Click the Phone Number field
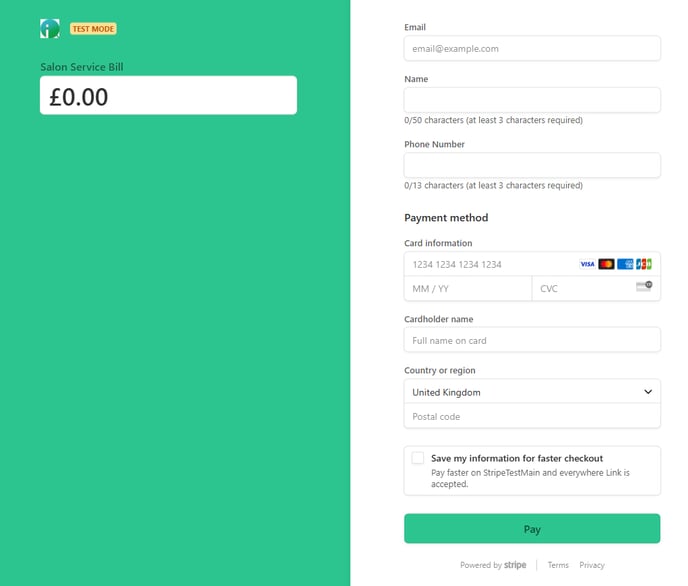The image size is (688, 586). [x=532, y=165]
